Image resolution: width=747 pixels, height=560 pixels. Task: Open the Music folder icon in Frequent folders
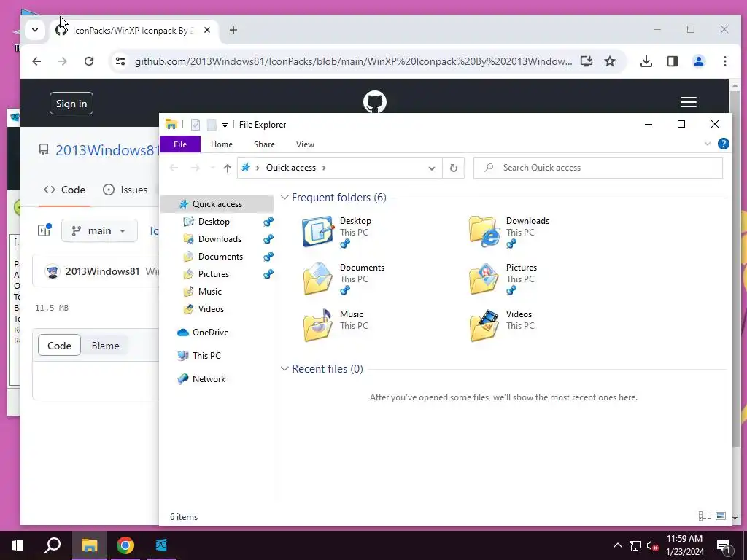318,325
